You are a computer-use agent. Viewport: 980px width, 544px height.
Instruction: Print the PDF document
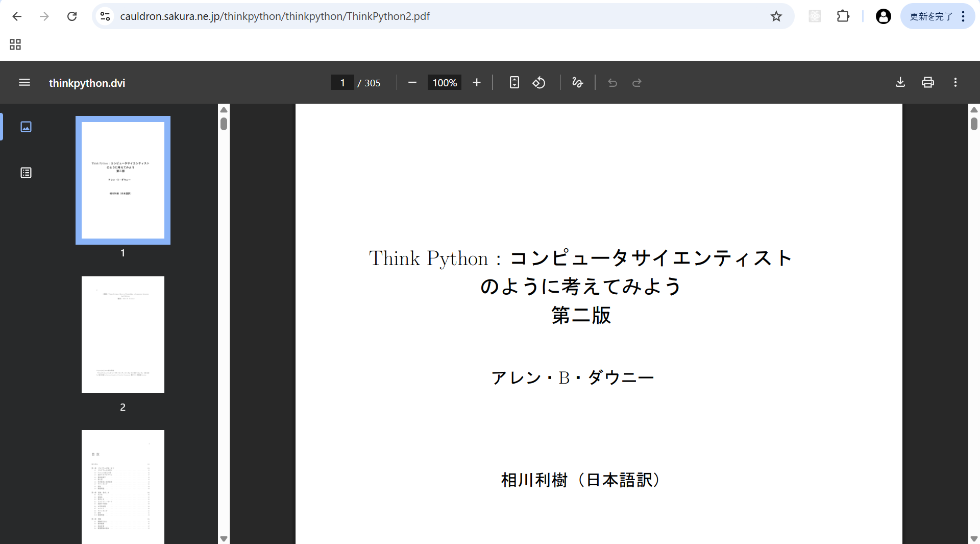point(928,82)
